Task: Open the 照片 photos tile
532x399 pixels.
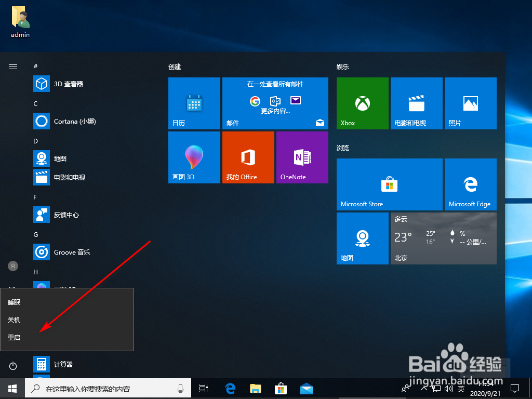Action: click(471, 103)
